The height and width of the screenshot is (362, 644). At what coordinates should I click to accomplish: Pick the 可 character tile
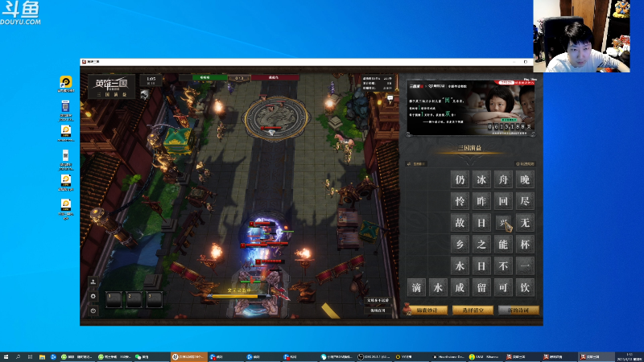503,287
